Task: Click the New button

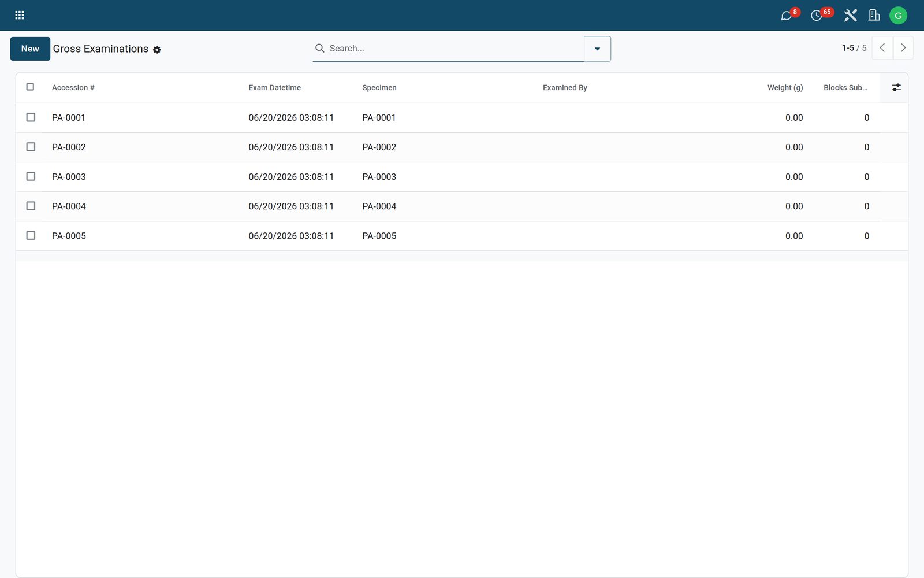Action: point(30,49)
